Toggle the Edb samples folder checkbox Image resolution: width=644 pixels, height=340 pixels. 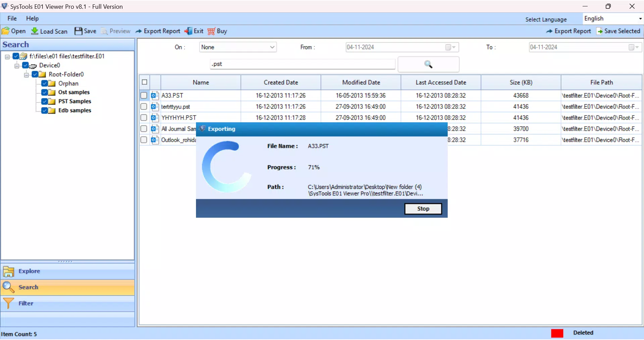click(x=45, y=111)
